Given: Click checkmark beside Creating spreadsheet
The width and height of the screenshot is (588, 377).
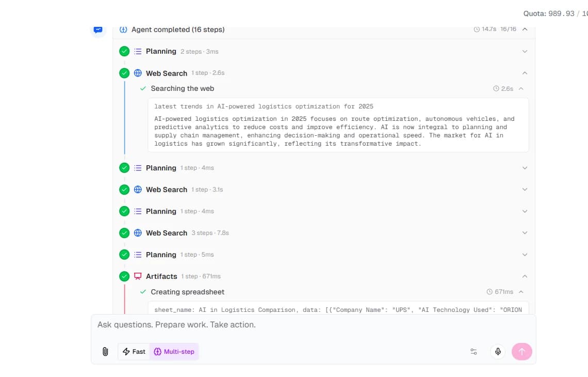Looking at the screenshot, I should click(x=143, y=292).
